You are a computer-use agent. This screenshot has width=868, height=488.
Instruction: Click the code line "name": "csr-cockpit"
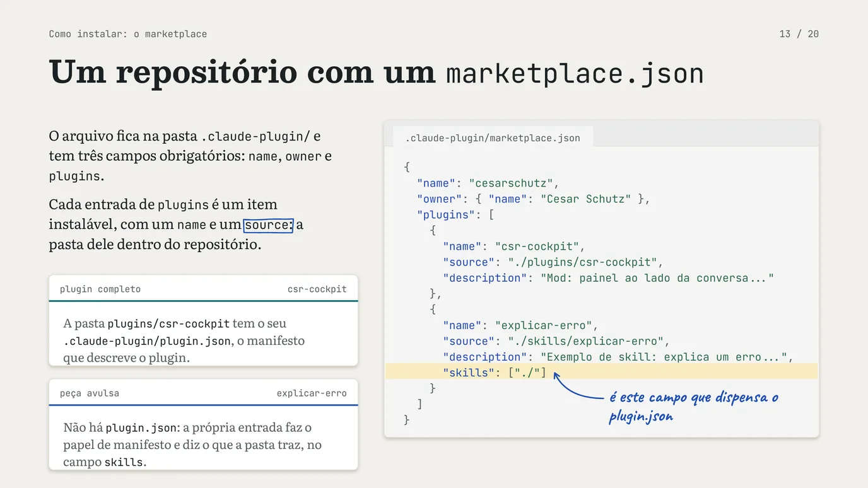514,247
